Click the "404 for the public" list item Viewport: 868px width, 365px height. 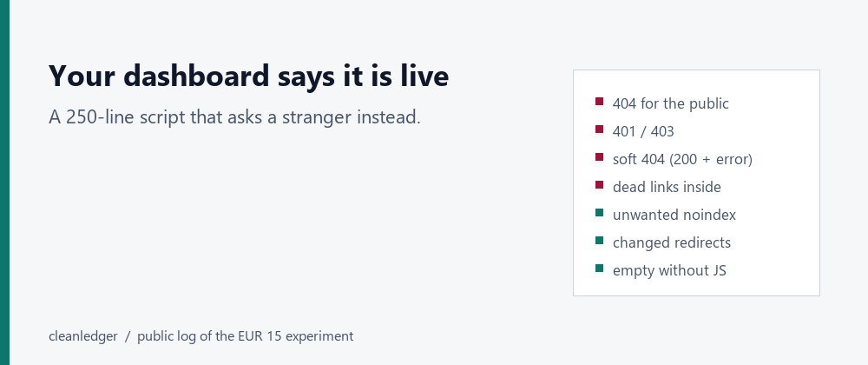[670, 103]
